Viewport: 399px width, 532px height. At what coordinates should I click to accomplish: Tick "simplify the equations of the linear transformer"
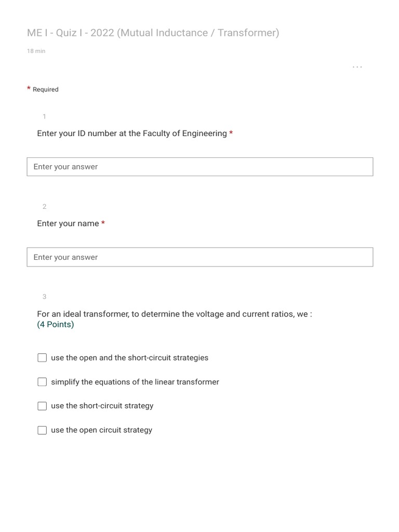point(42,382)
